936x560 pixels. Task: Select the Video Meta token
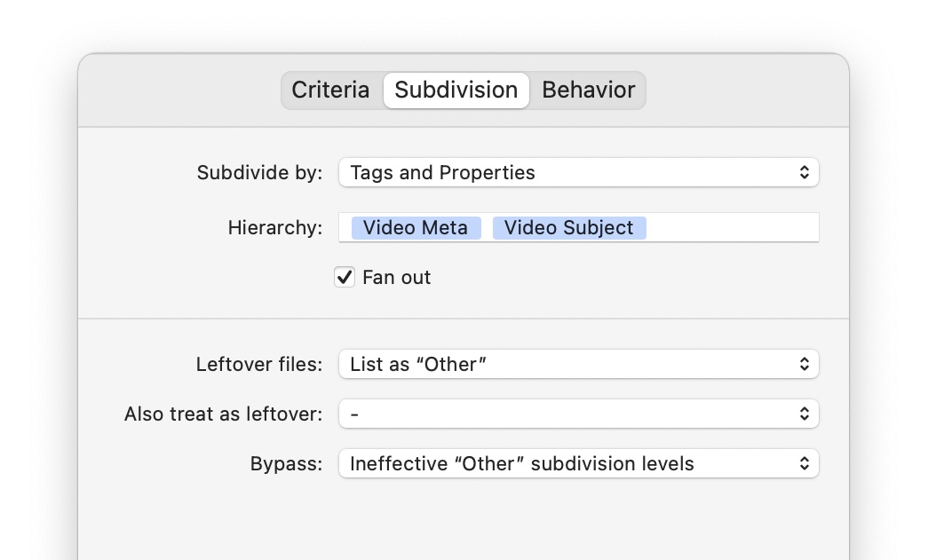[416, 228]
